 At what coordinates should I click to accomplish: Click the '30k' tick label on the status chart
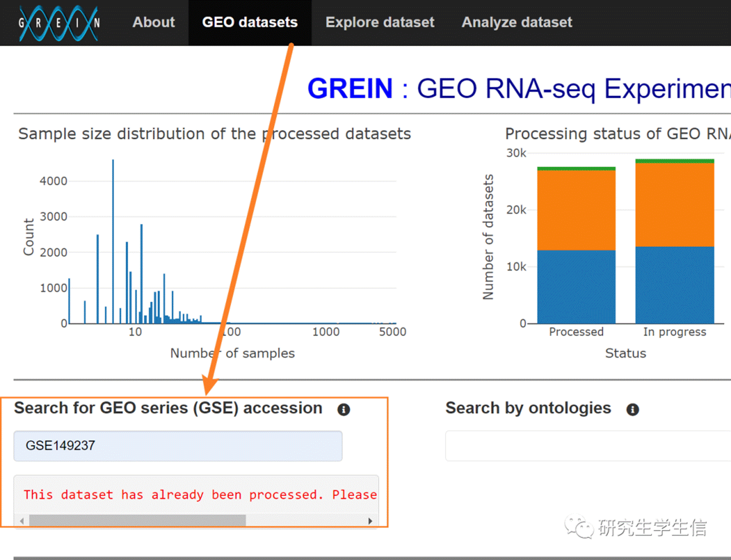point(516,153)
